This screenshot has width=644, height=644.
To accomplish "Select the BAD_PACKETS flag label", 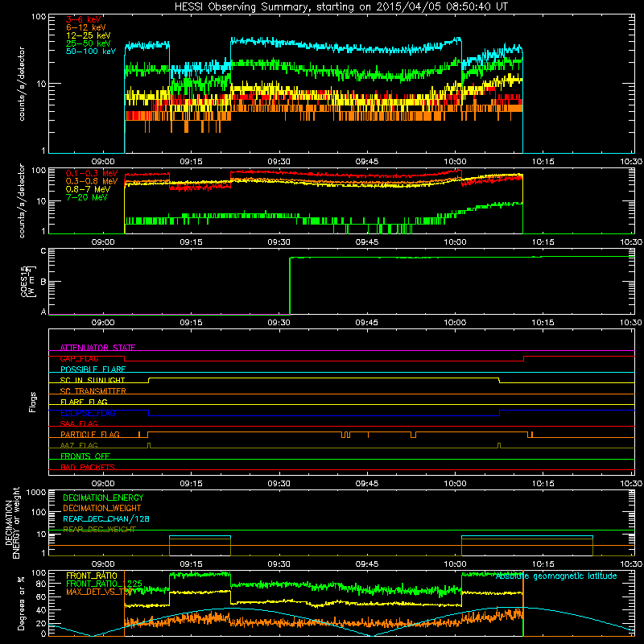I will pos(88,467).
